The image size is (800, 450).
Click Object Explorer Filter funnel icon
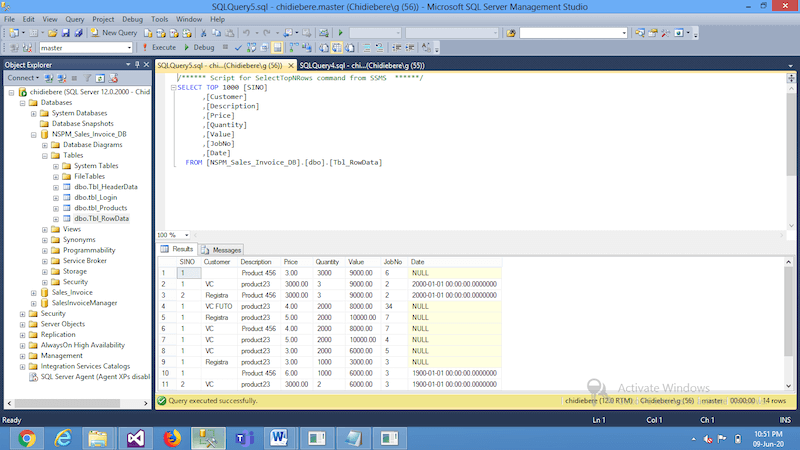(87, 78)
